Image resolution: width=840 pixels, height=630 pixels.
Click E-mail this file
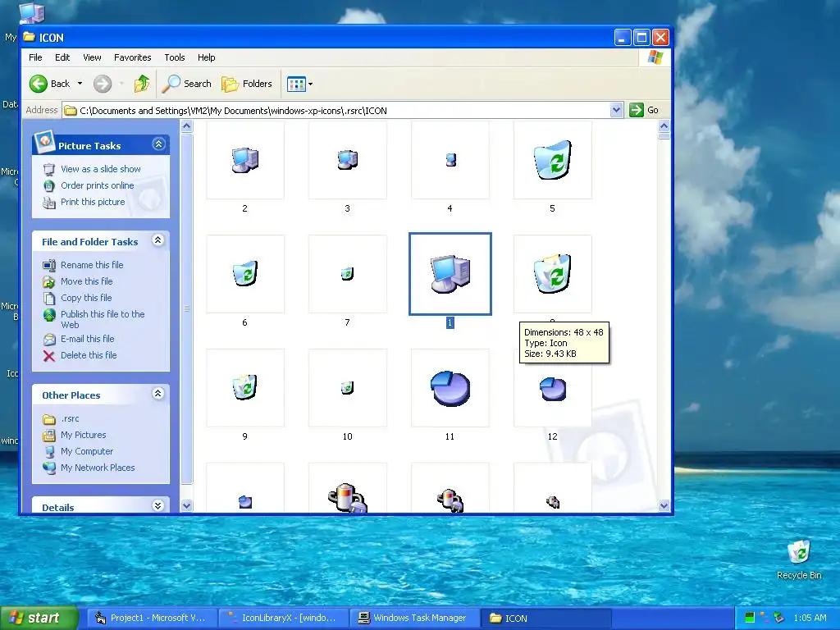pyautogui.click(x=87, y=339)
